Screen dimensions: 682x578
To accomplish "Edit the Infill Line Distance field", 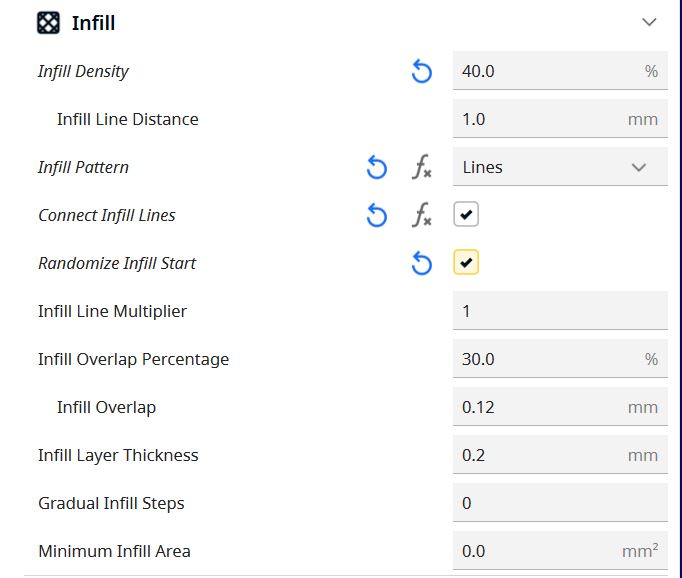I will coord(560,119).
